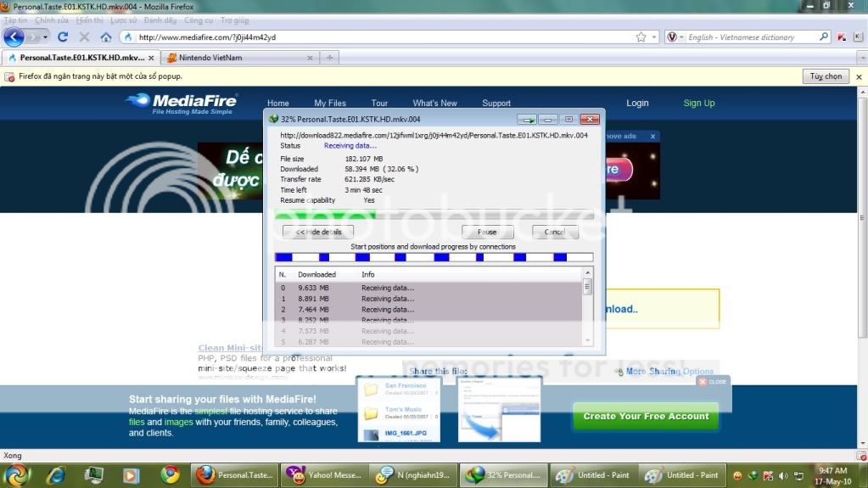Open Windows Media Player taskbar icon
868x488 pixels.
pyautogui.click(x=132, y=475)
